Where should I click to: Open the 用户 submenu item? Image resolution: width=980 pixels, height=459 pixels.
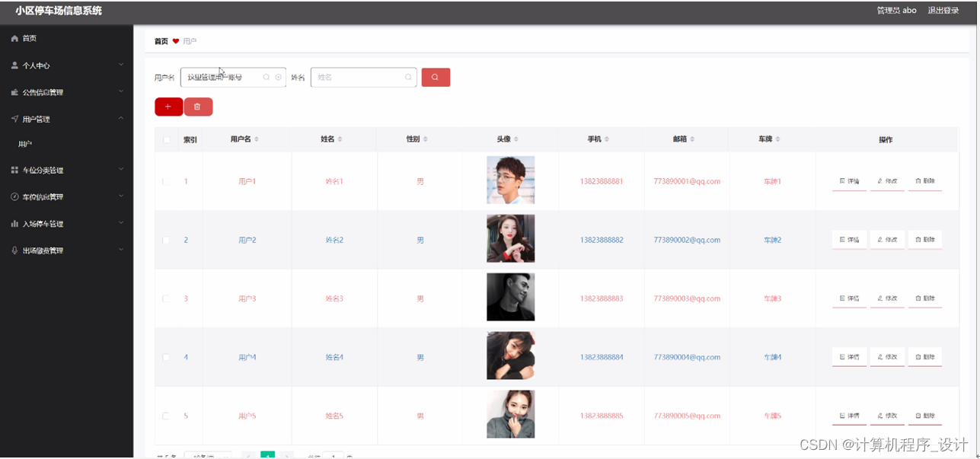point(66,144)
